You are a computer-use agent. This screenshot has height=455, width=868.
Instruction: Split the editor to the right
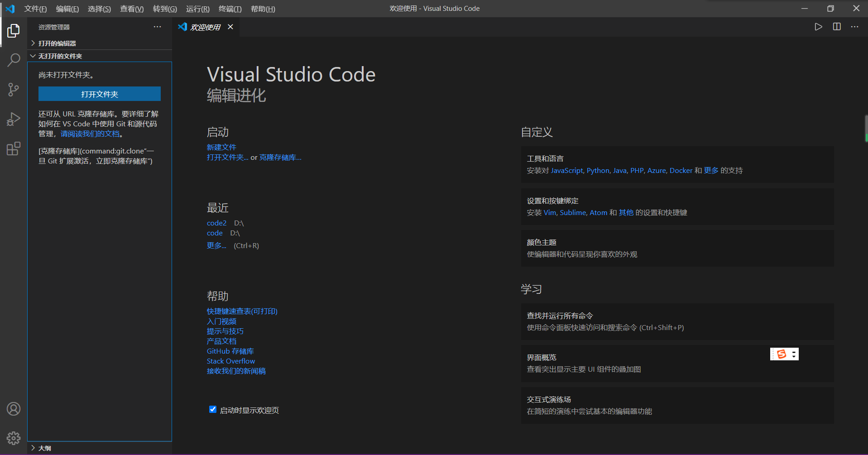coord(837,27)
